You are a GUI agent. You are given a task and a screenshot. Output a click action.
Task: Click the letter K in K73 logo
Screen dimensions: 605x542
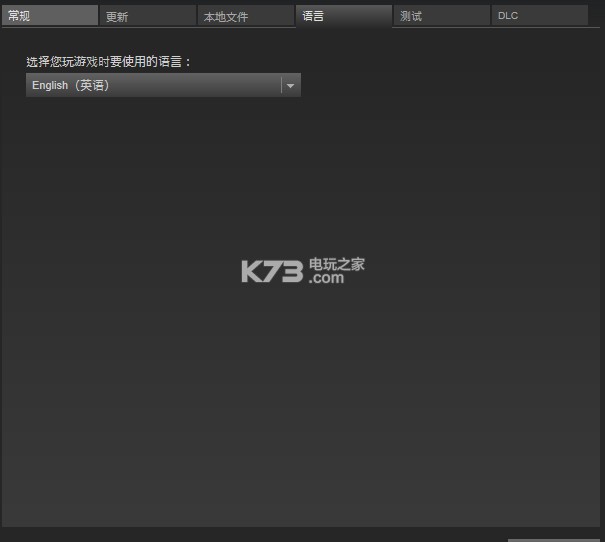pos(251,271)
